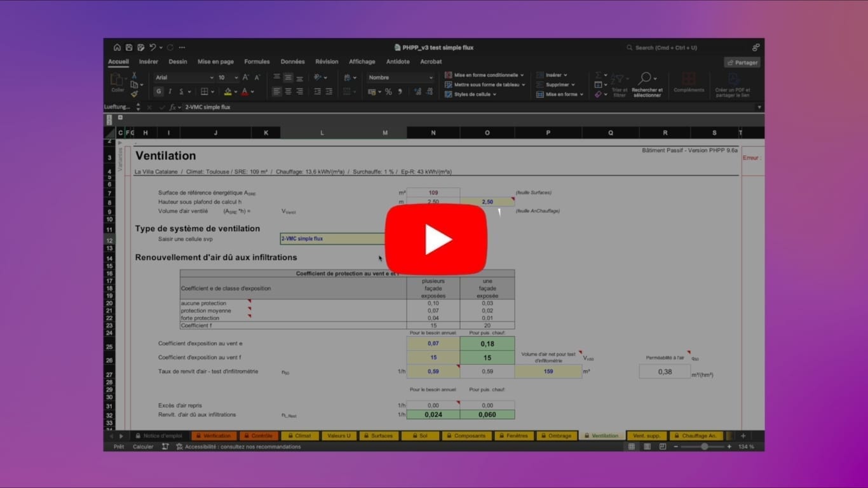Screen dimensions: 868x488
Task: Click the Partager share button
Action: 742,62
